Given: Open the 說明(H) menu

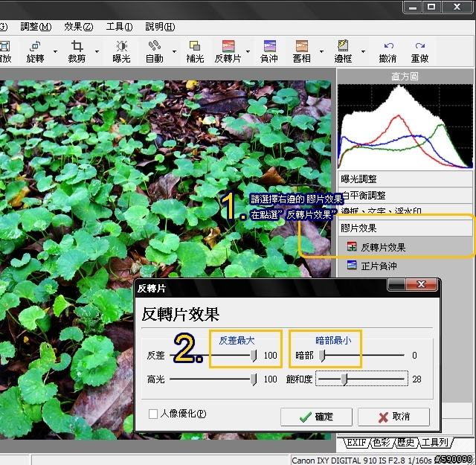Looking at the screenshot, I should [x=160, y=27].
